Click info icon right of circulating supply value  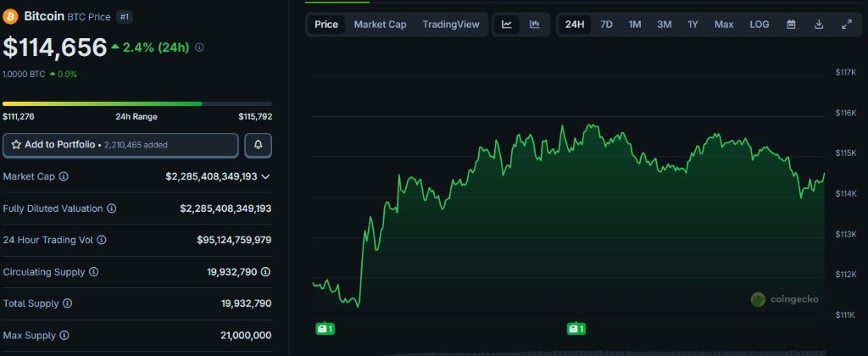click(x=266, y=272)
